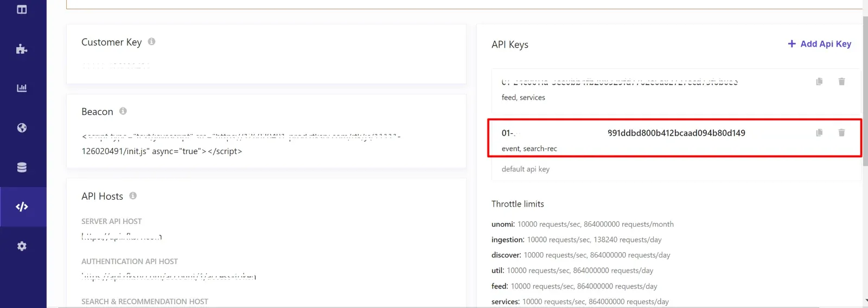Open the database stack sidebar icon
Screen dimensions: 868x308
[x=22, y=167]
